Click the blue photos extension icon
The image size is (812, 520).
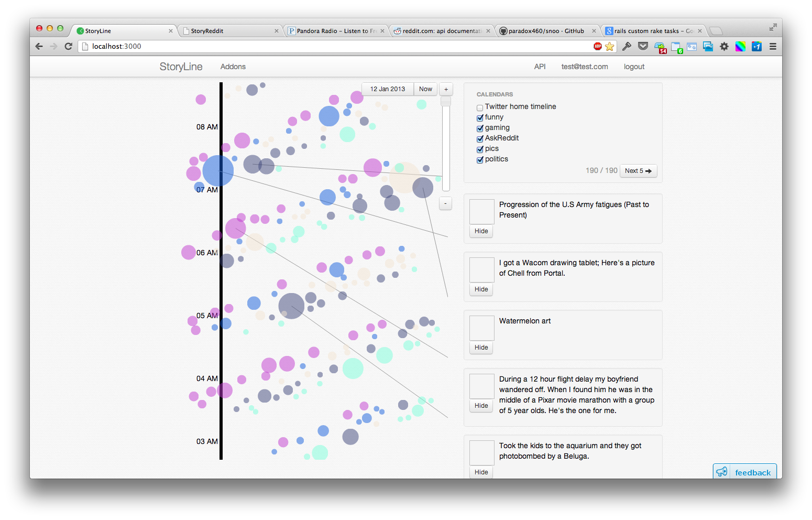click(708, 46)
